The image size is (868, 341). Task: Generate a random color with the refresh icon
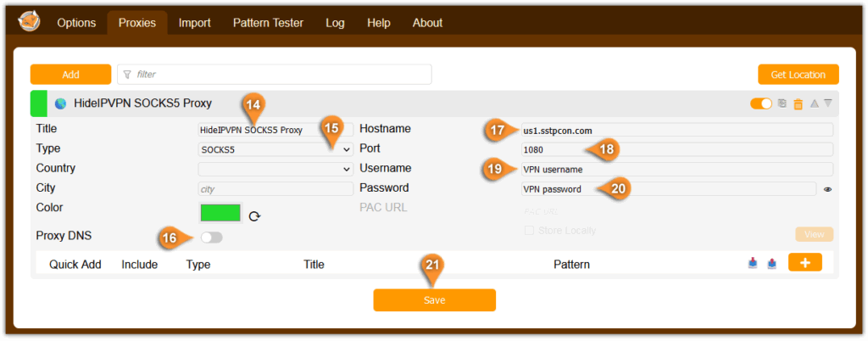coord(254,216)
